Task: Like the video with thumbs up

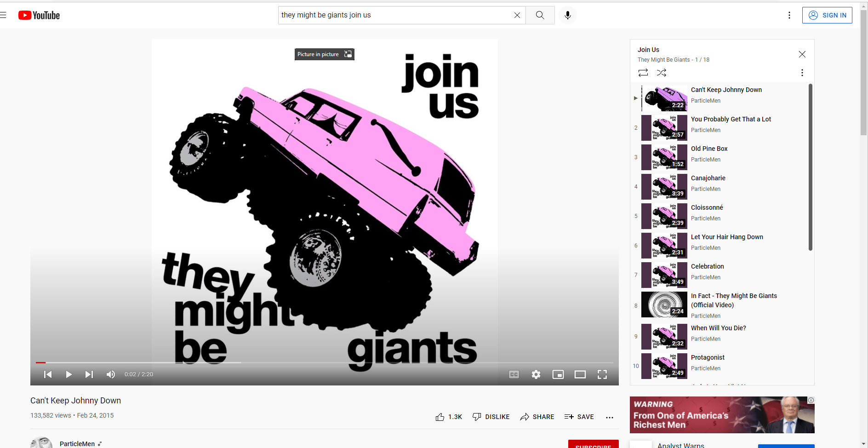Action: click(440, 417)
